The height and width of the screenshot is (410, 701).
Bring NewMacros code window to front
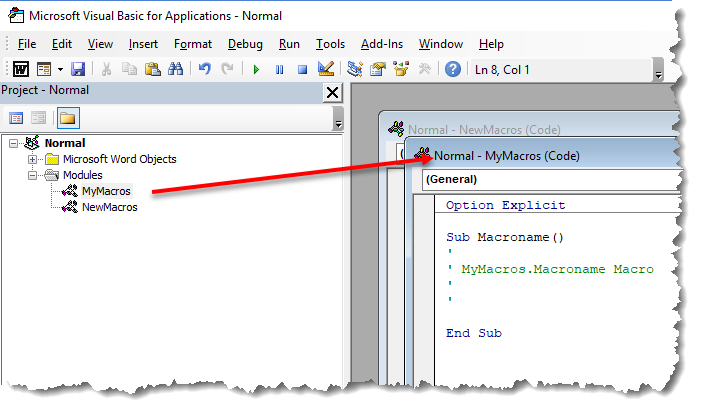tap(484, 130)
